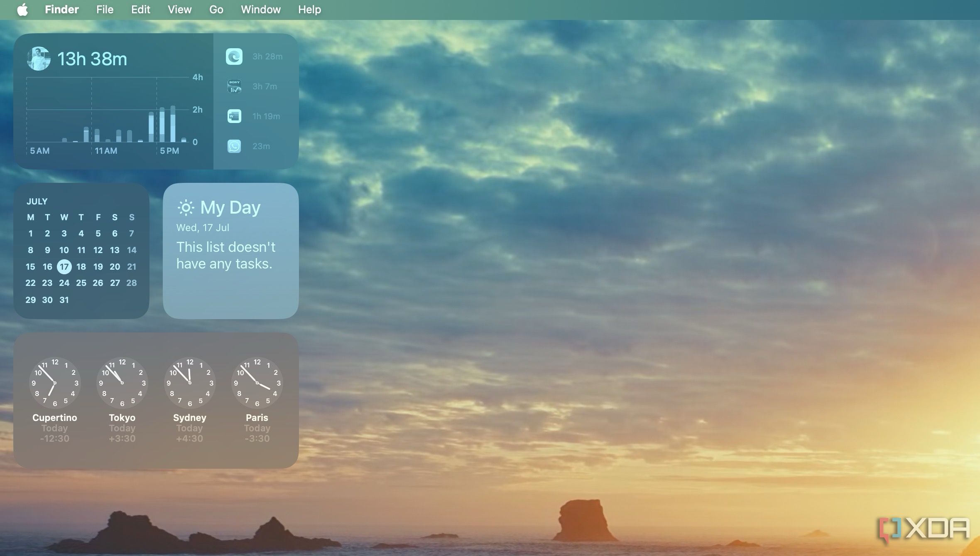The width and height of the screenshot is (980, 556).
Task: Open the My Day title
Action: click(230, 207)
